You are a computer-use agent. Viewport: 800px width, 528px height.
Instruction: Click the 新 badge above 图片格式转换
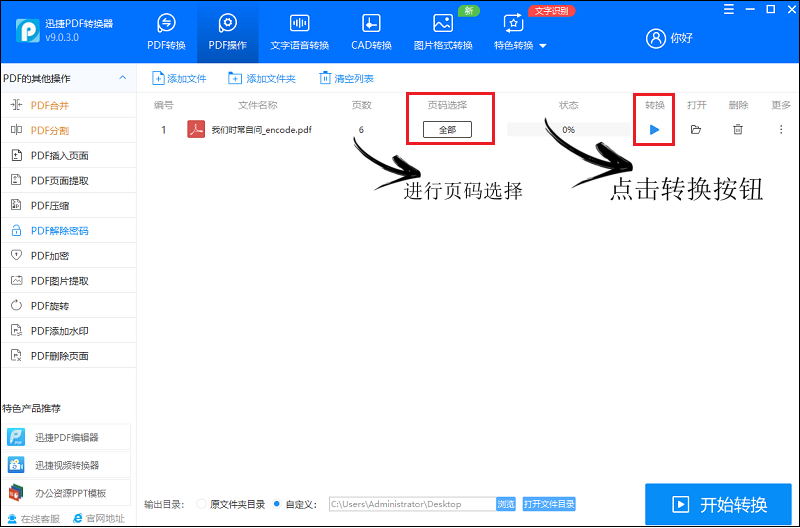click(x=468, y=11)
